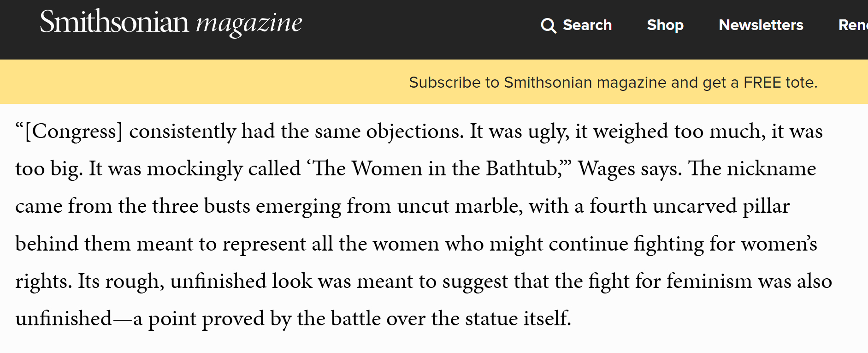Open the Shop menu item

(665, 25)
